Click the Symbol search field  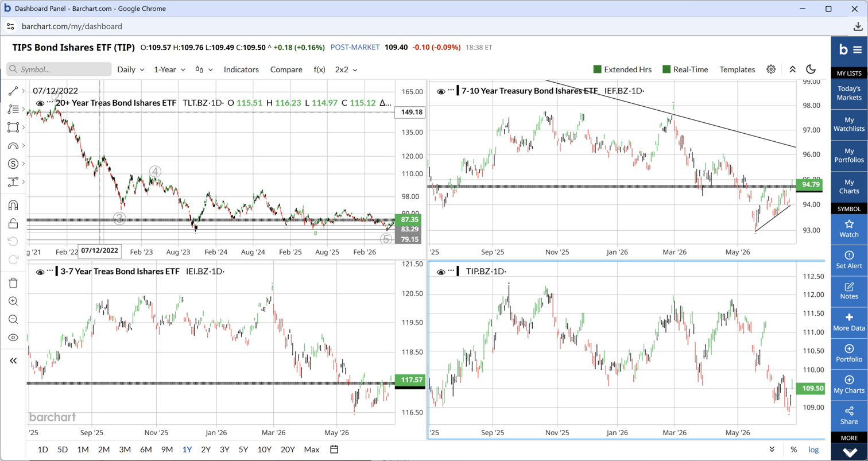click(x=59, y=69)
